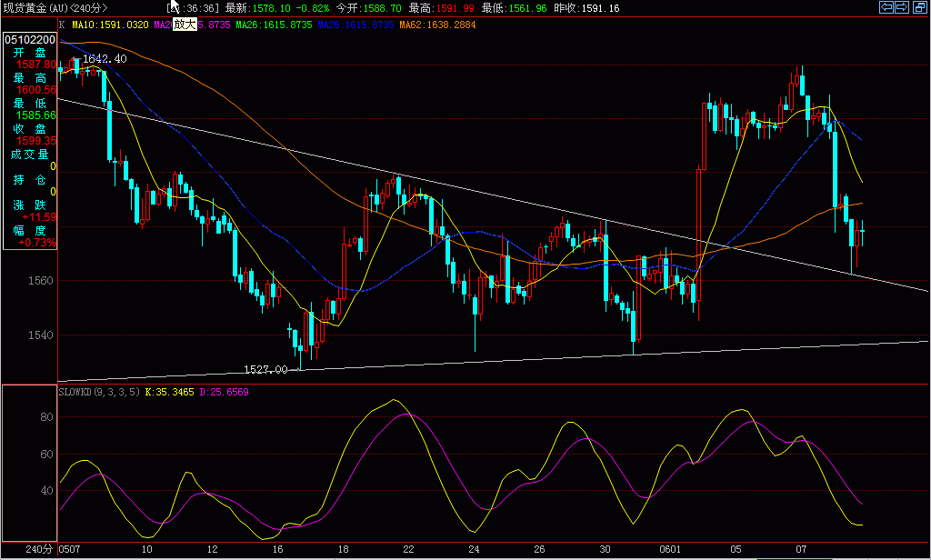Click the 80 level on SLOWKD axis

(46, 417)
